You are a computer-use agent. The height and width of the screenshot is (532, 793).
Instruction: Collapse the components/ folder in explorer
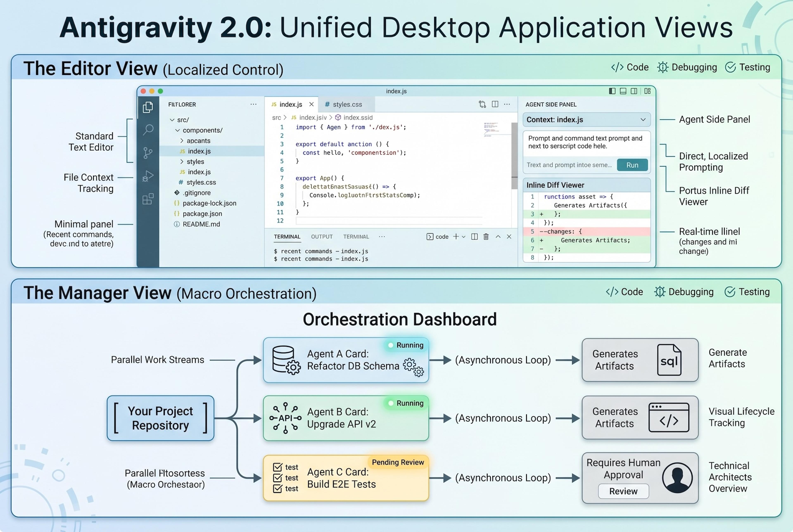177,130
